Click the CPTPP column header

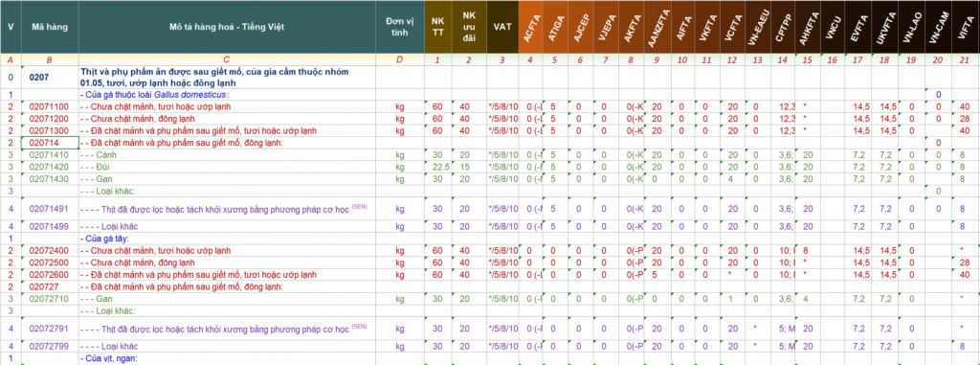[783, 27]
